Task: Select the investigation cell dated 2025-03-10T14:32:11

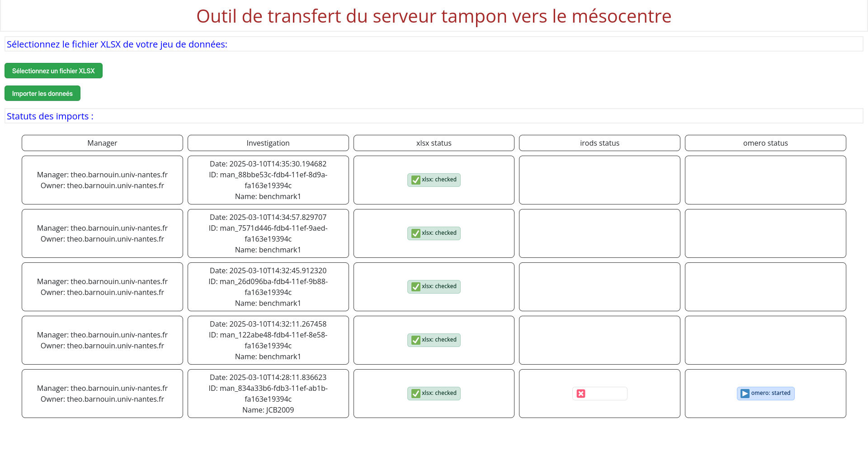Action: [268, 340]
